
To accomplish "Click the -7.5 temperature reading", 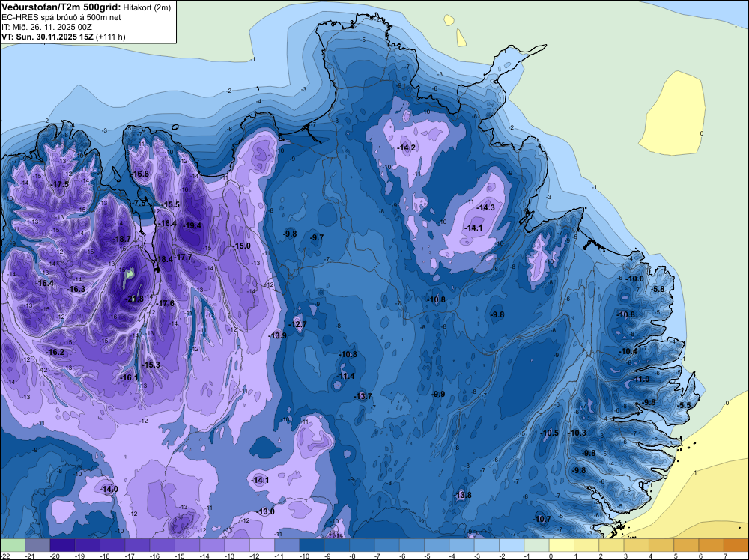I will point(139,203).
